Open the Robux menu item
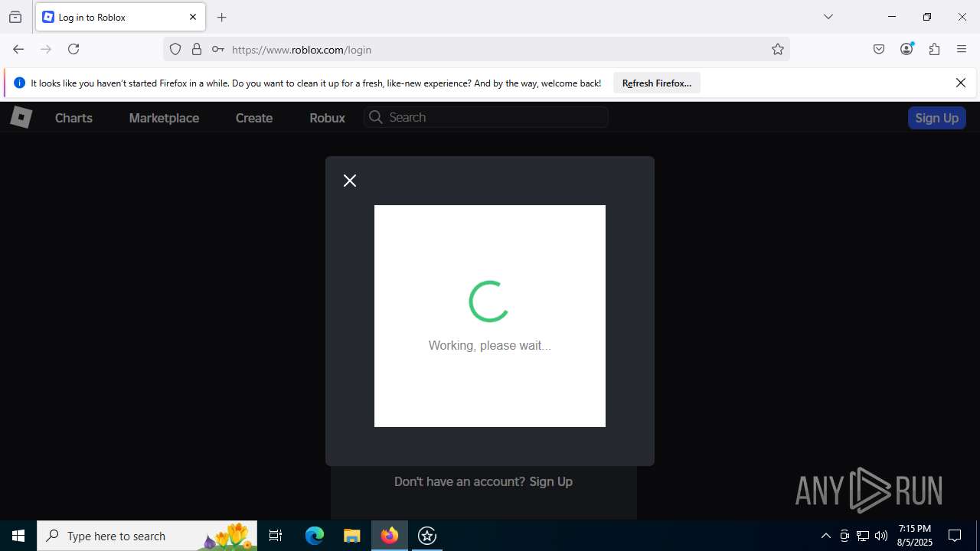The height and width of the screenshot is (551, 980). click(x=327, y=118)
